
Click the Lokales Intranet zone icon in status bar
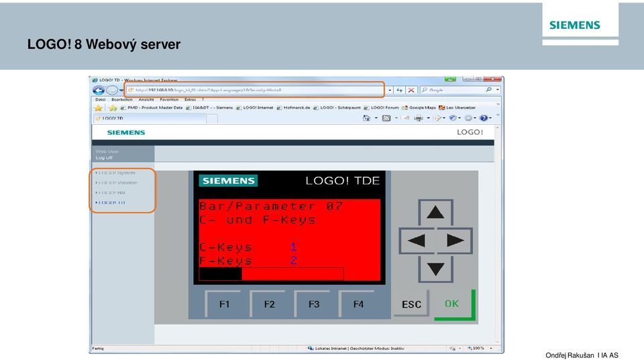tap(311, 348)
